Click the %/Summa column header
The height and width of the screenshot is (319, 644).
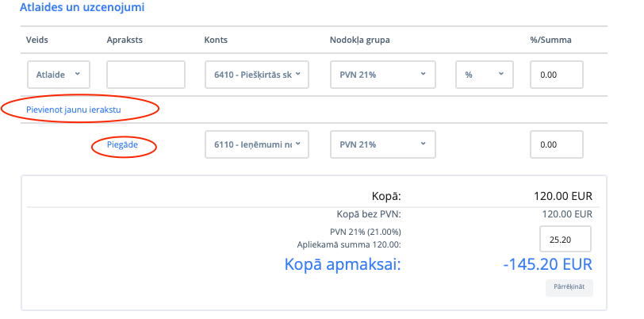(550, 39)
